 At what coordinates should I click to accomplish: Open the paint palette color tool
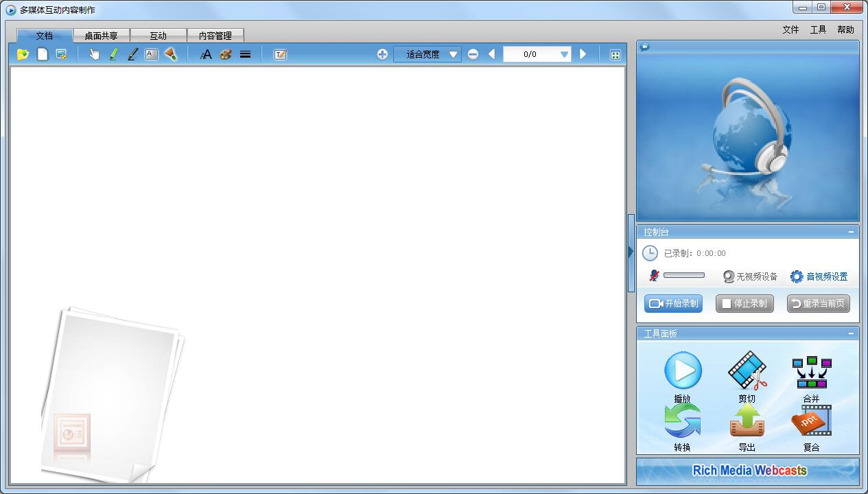(226, 54)
